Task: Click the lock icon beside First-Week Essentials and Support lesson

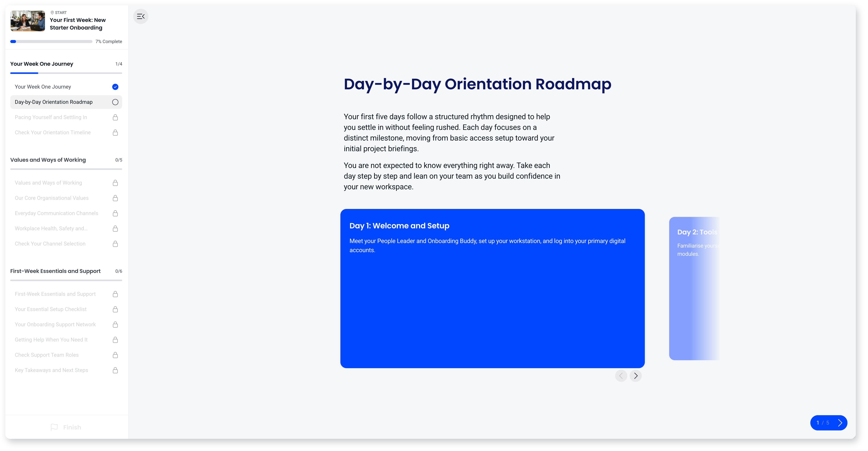Action: tap(115, 294)
